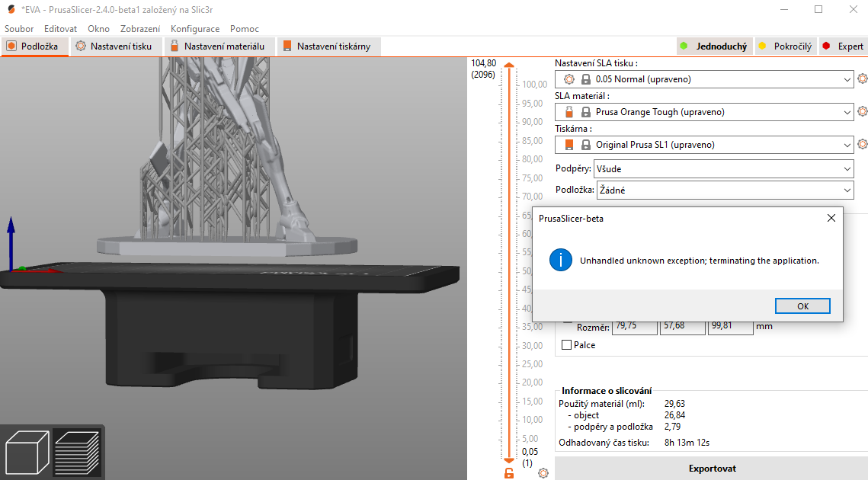Select Expert mode button
Screen dimensions: 868x480
843,46
